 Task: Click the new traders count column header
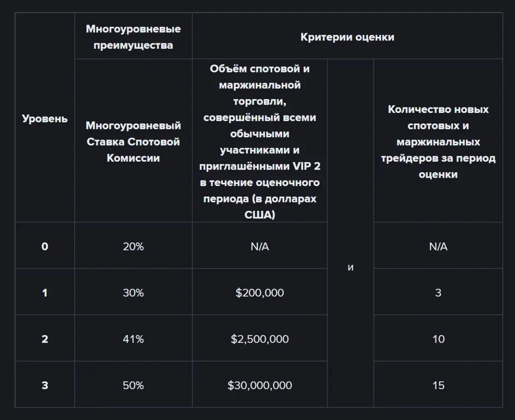click(x=438, y=142)
